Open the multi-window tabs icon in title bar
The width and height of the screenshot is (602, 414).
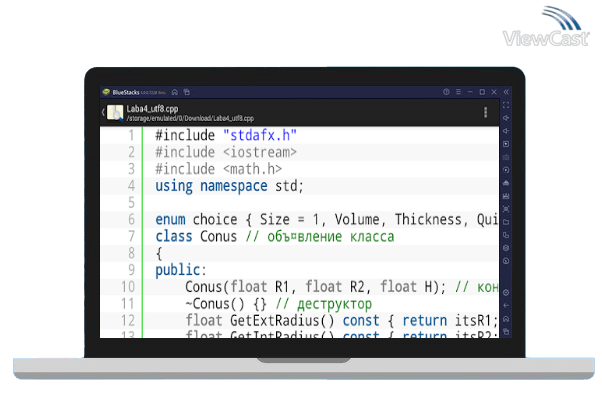pyautogui.click(x=187, y=92)
